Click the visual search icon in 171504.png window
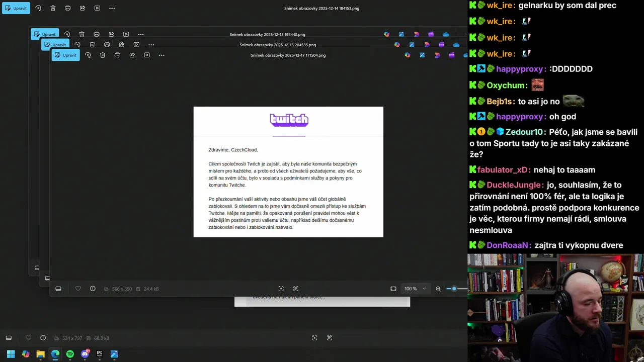 pos(281,289)
